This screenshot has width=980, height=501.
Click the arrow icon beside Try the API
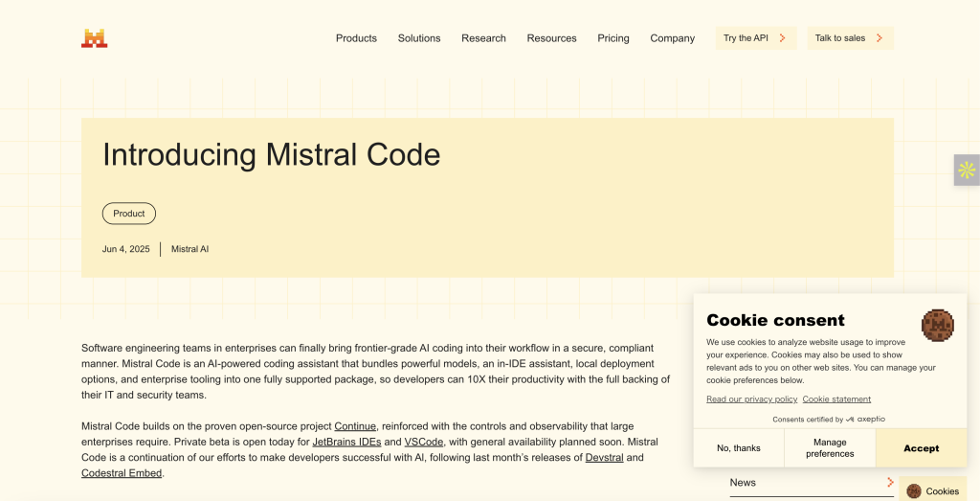click(x=782, y=38)
